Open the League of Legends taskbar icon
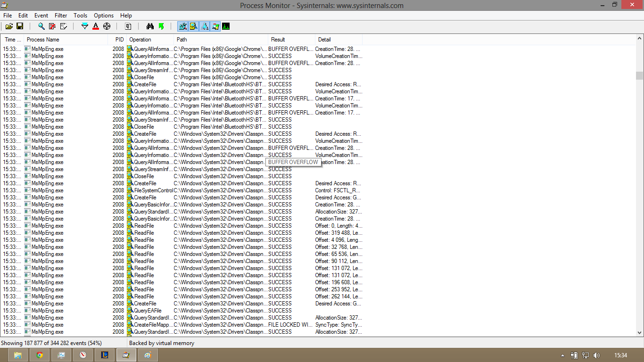The width and height of the screenshot is (644, 362). pyautogui.click(x=105, y=355)
